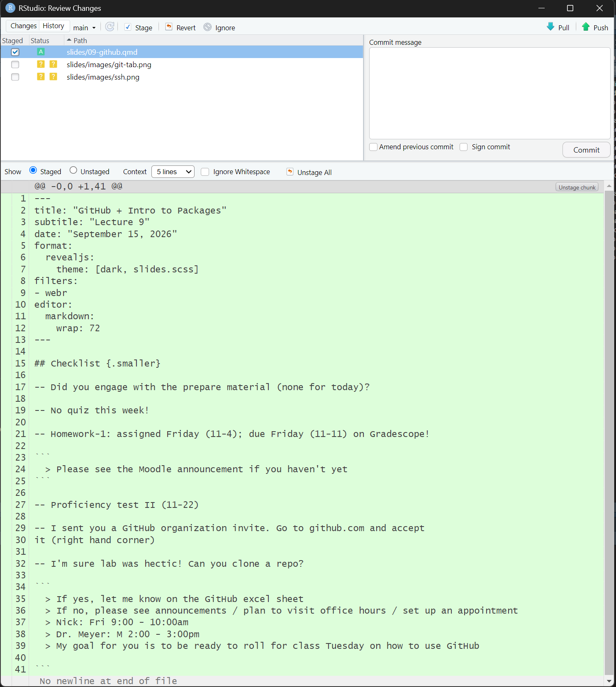Enable Amend previous commit checkbox

click(x=373, y=147)
